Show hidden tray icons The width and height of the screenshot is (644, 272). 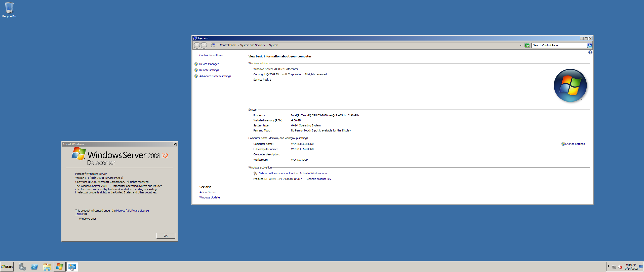coord(609,266)
